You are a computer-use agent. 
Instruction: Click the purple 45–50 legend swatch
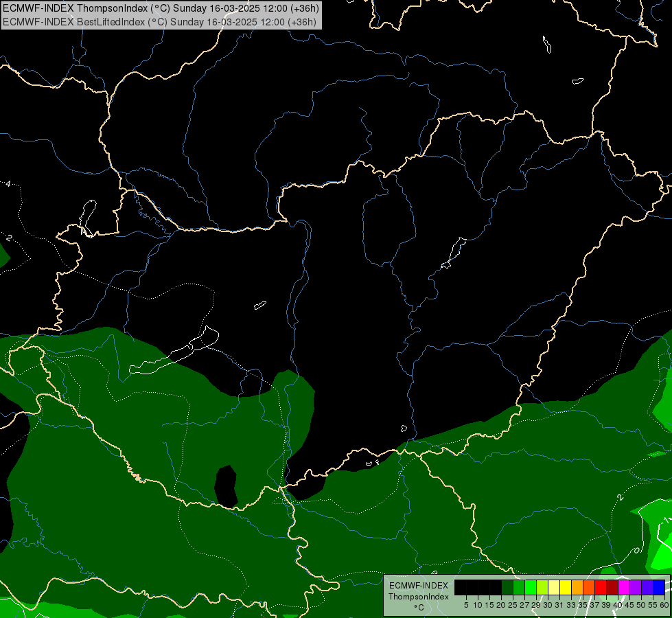click(636, 587)
